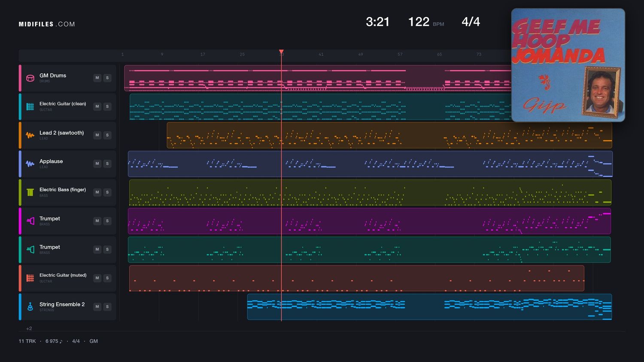Click the 6 975 note count in the status bar
The image size is (644, 362).
coord(54,341)
